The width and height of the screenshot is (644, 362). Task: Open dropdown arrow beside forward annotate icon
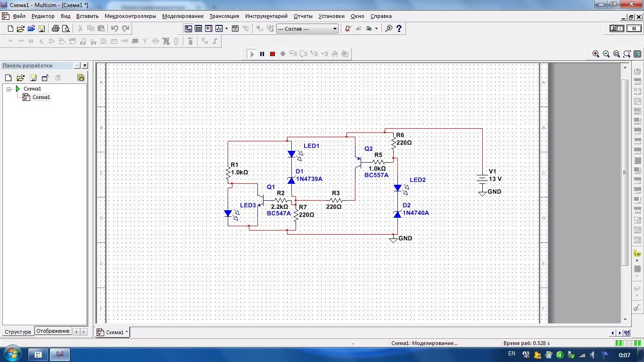pyautogui.click(x=376, y=28)
